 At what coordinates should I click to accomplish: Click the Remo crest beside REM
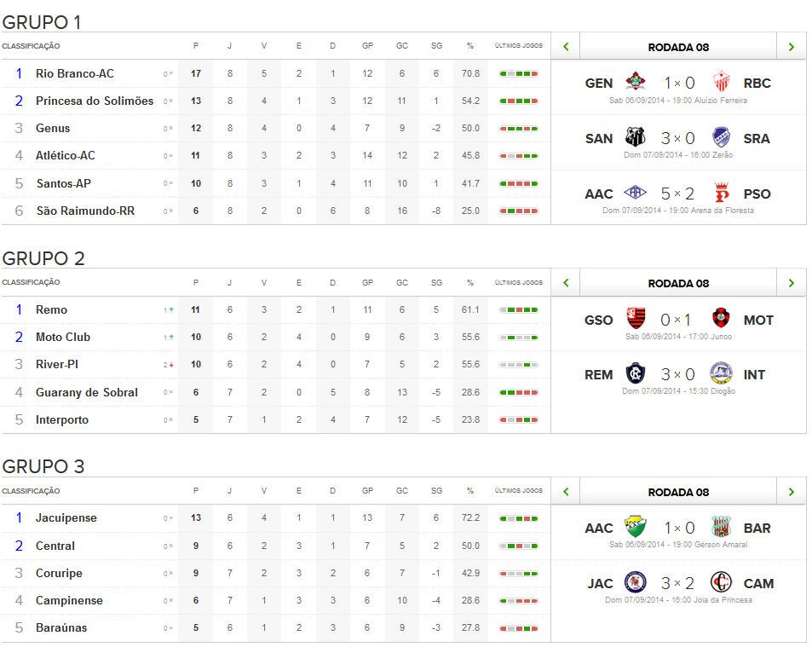click(636, 374)
